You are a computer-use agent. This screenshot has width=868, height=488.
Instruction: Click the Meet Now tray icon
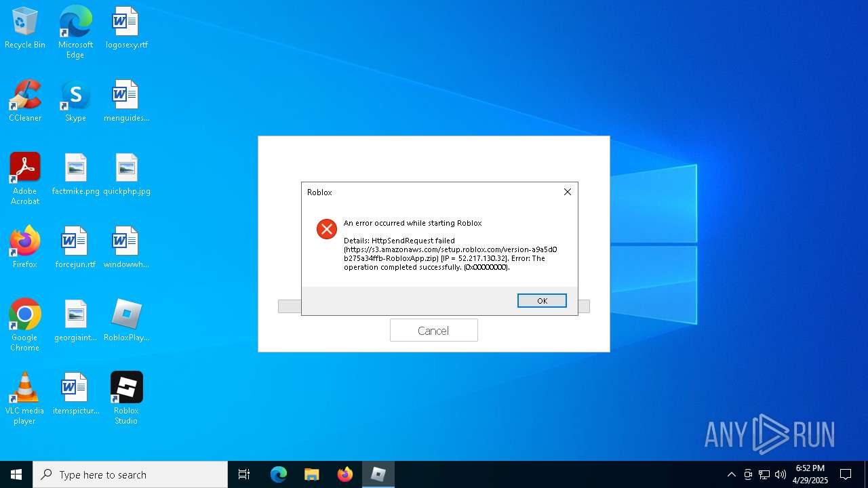pyautogui.click(x=748, y=474)
